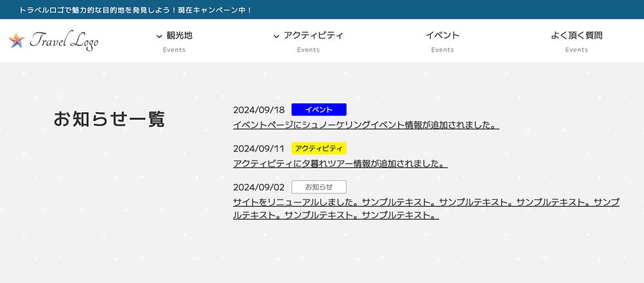Select the date 2024/09/11
This screenshot has width=644, height=283.
pyautogui.click(x=259, y=148)
